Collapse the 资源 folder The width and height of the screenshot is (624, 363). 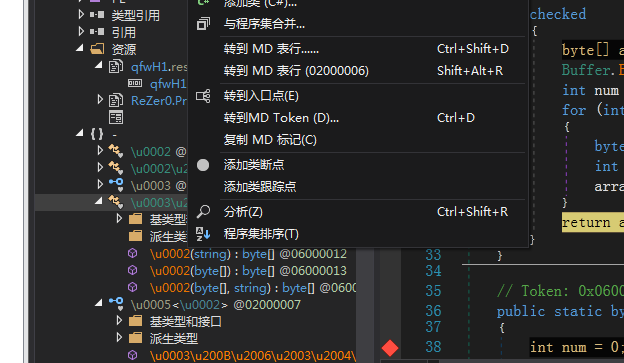[x=80, y=49]
